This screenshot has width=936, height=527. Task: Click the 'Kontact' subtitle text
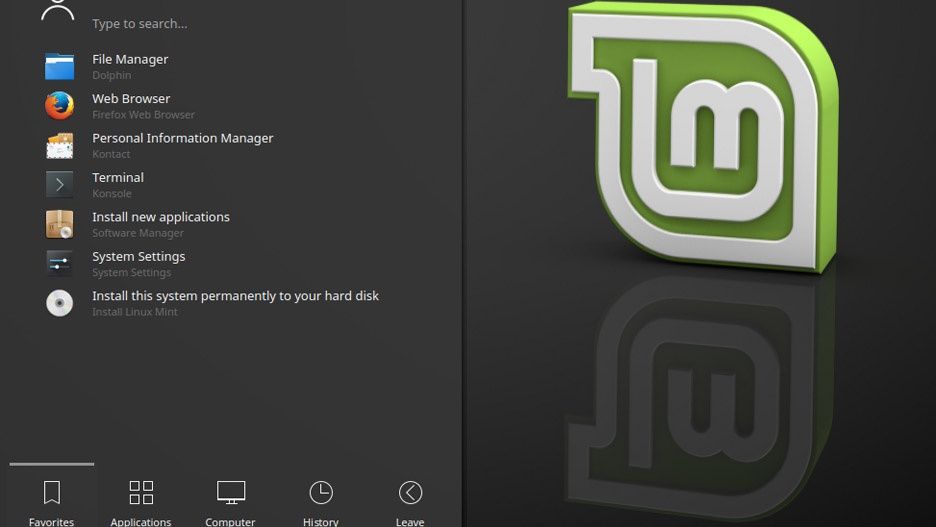[x=111, y=154]
